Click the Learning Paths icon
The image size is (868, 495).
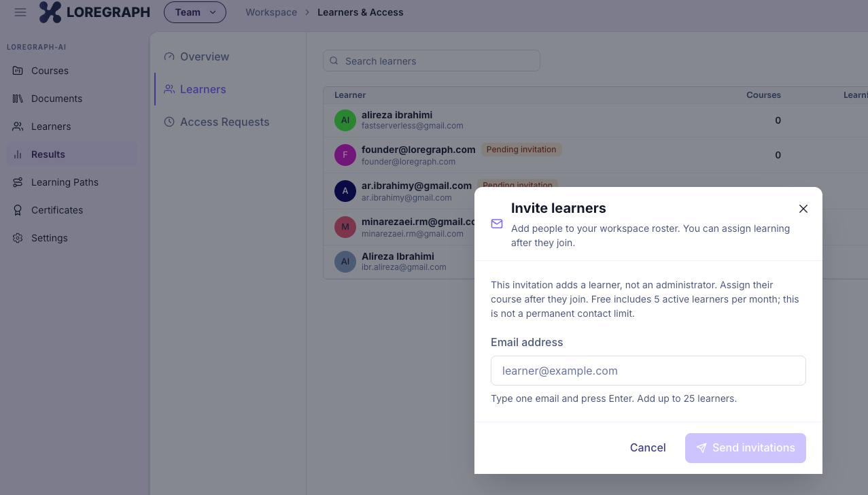pos(18,182)
